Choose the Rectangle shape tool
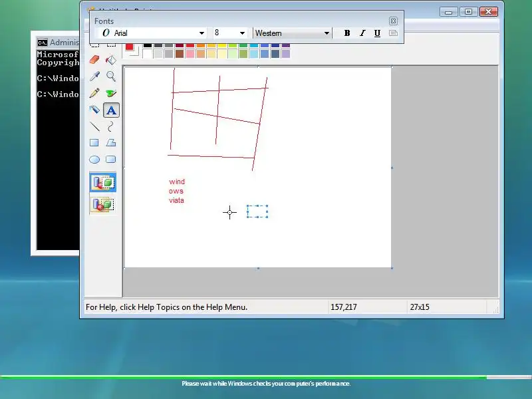This screenshot has height=399, width=532. point(94,143)
